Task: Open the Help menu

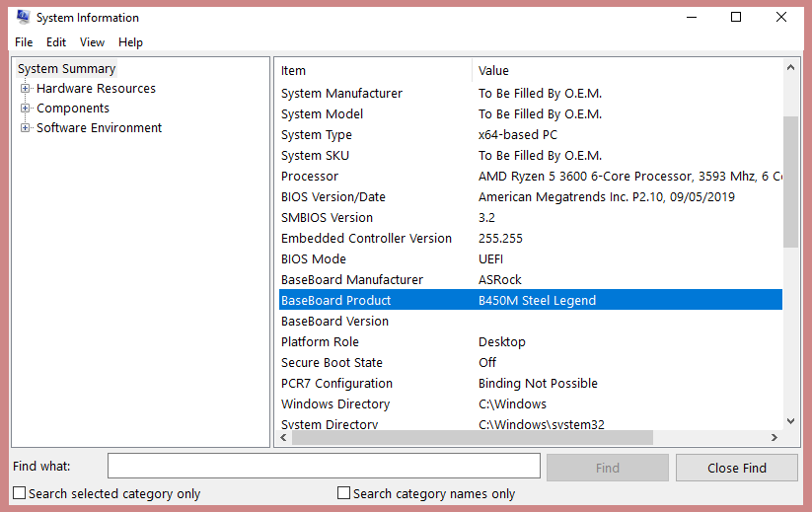Action: click(130, 42)
